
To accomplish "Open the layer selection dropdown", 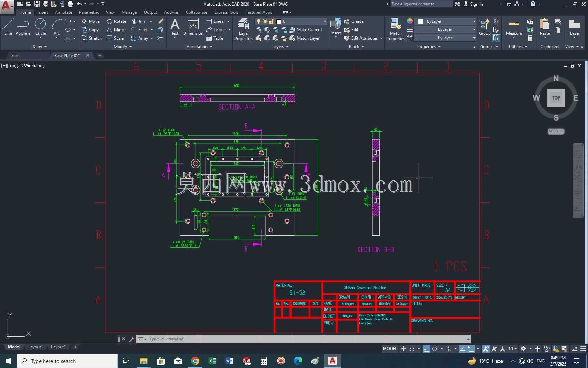I will click(291, 21).
